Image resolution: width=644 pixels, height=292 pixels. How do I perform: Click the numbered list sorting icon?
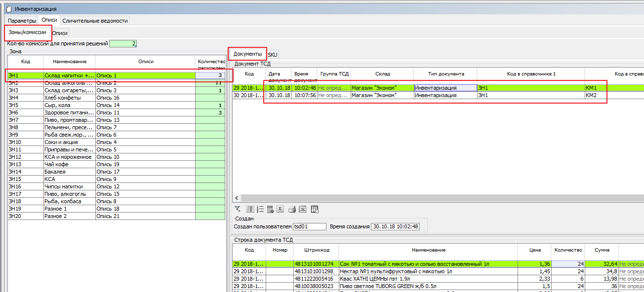point(260,209)
